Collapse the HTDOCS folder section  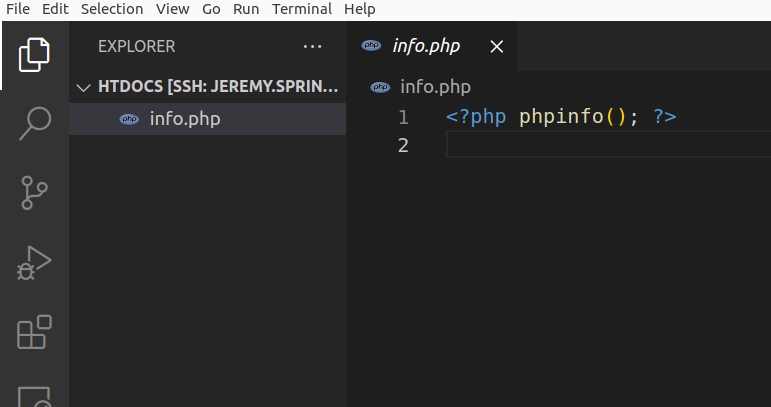pyautogui.click(x=84, y=87)
